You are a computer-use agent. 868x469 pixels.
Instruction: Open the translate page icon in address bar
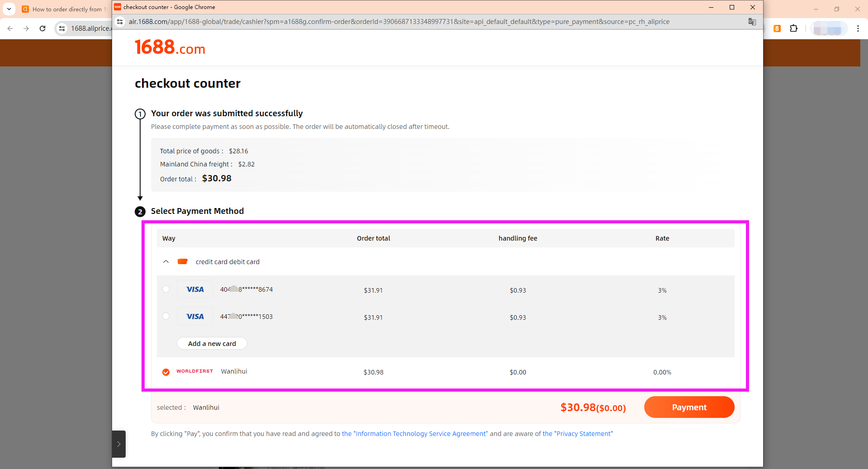(x=752, y=22)
